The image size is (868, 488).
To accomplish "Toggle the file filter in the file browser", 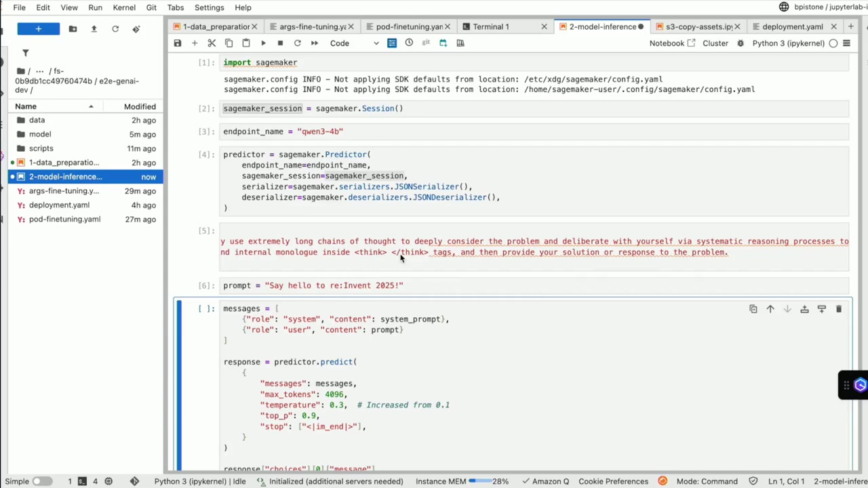I will (x=25, y=53).
